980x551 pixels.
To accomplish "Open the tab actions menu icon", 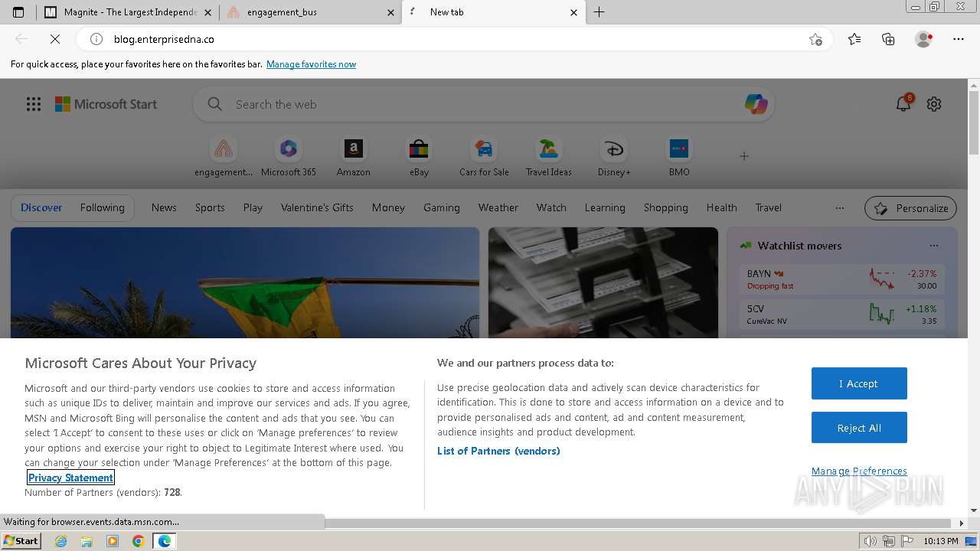I will click(18, 12).
